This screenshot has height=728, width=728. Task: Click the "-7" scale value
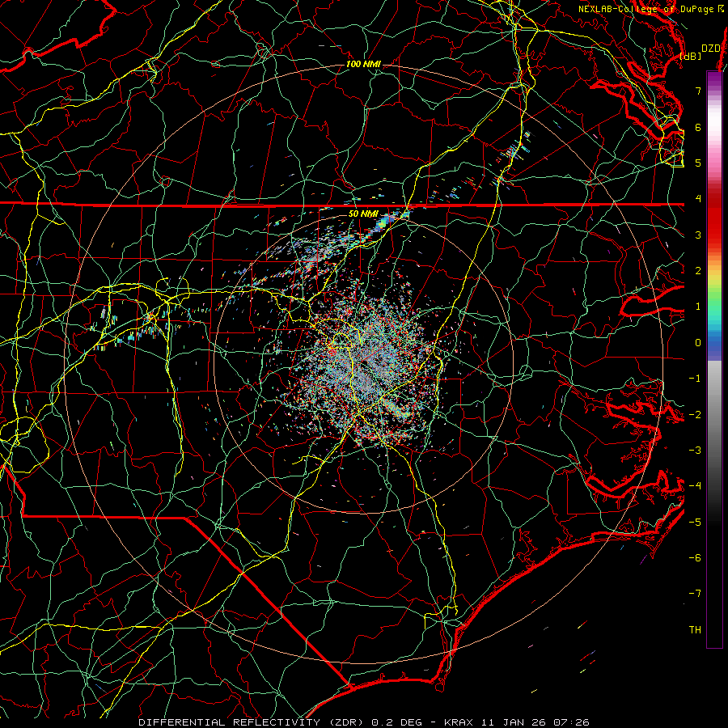click(695, 594)
